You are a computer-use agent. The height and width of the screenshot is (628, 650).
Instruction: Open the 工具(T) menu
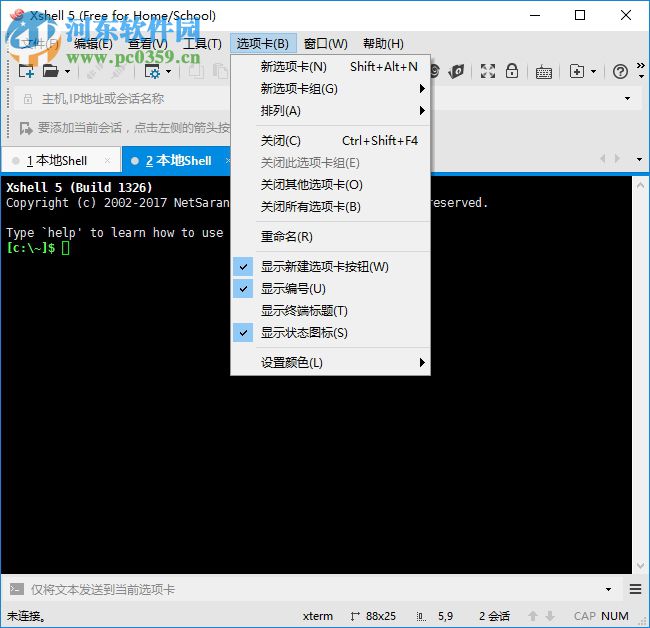click(202, 44)
